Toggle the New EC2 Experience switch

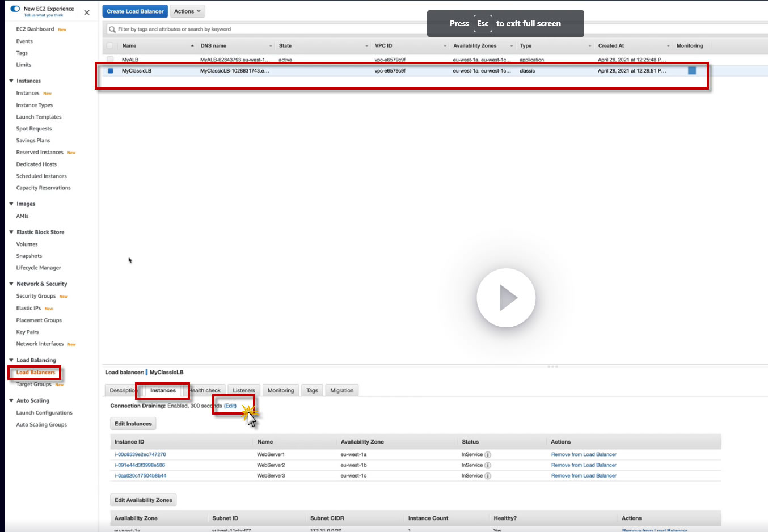point(15,9)
